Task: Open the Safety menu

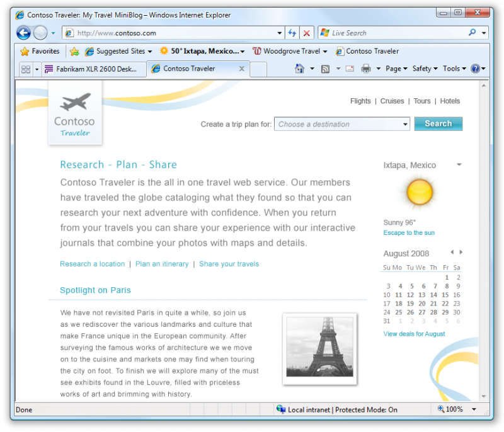Action: click(x=425, y=69)
